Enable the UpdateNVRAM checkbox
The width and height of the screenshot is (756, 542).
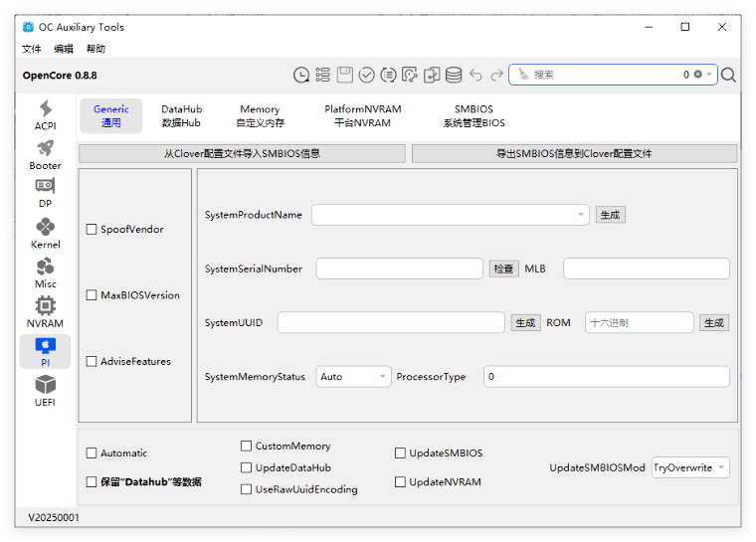400,481
